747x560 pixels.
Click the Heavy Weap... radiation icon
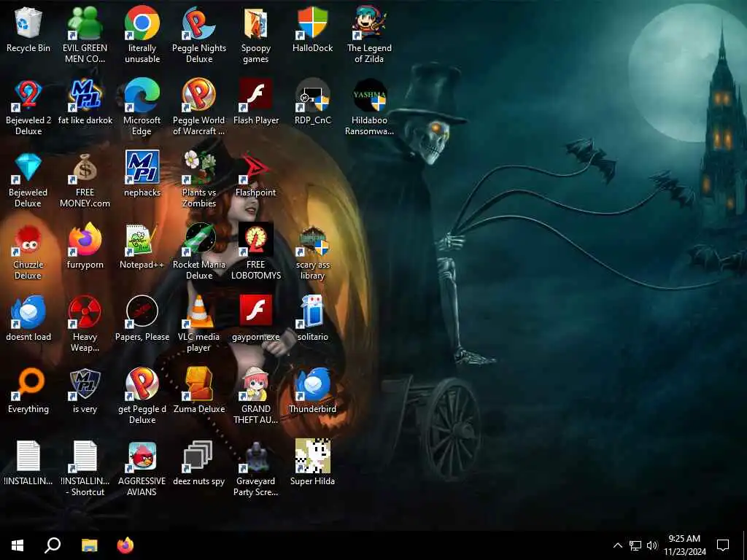pos(85,324)
